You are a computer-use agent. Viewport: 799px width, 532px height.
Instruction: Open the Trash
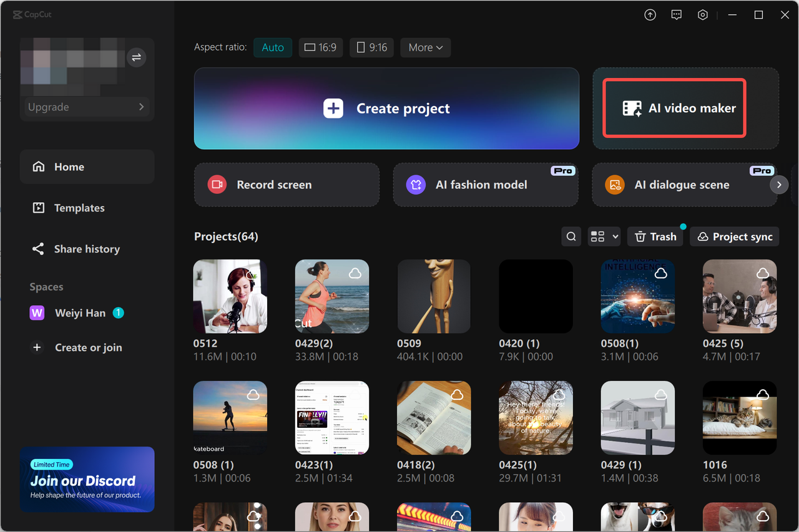pos(655,236)
